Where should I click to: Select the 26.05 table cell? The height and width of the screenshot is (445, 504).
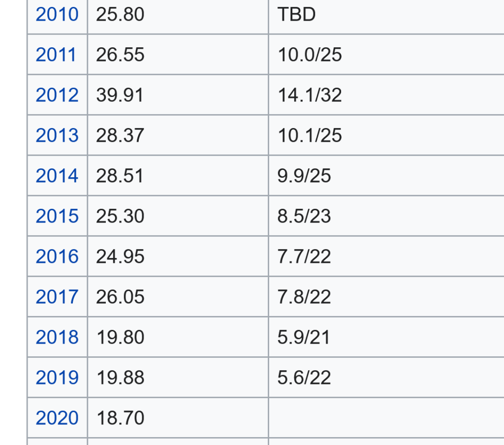click(x=120, y=297)
